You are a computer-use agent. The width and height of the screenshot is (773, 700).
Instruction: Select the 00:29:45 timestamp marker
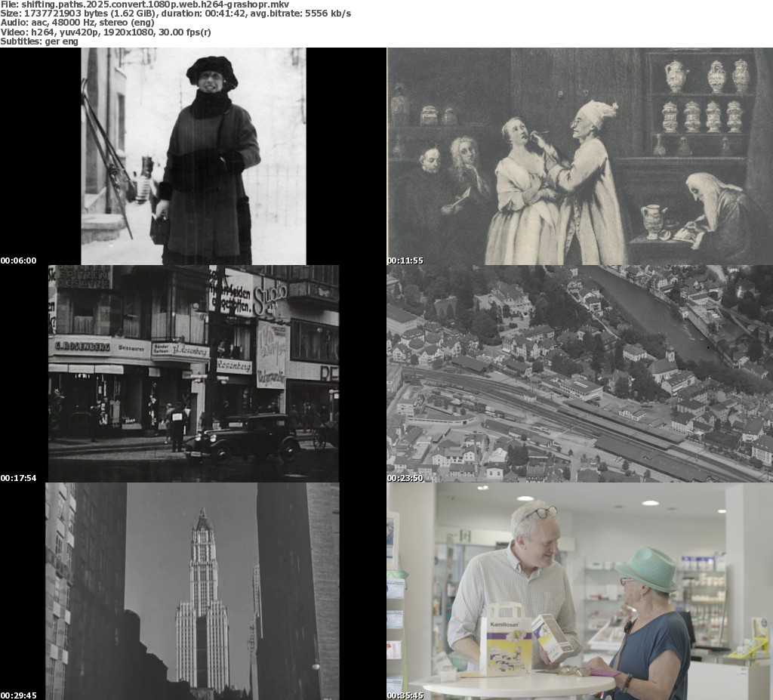point(19,695)
